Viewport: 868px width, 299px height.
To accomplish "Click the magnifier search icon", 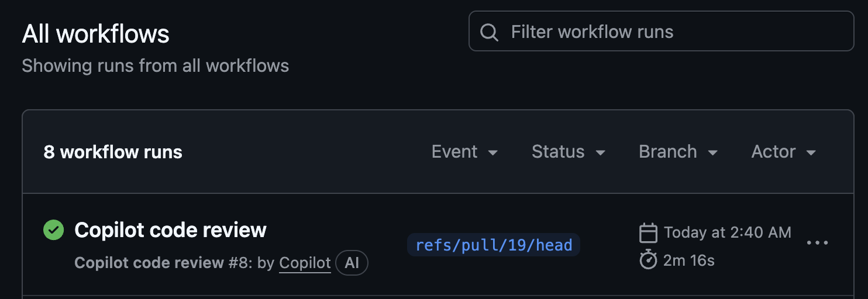I will tap(489, 32).
